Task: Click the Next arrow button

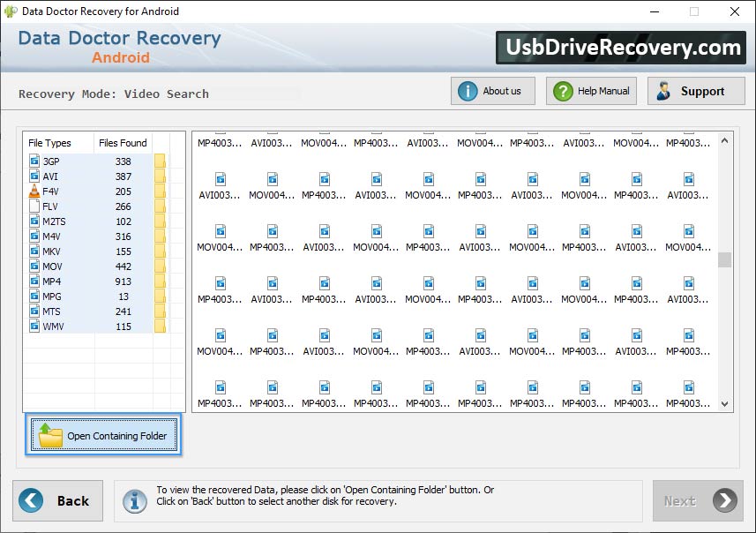Action: coord(698,500)
